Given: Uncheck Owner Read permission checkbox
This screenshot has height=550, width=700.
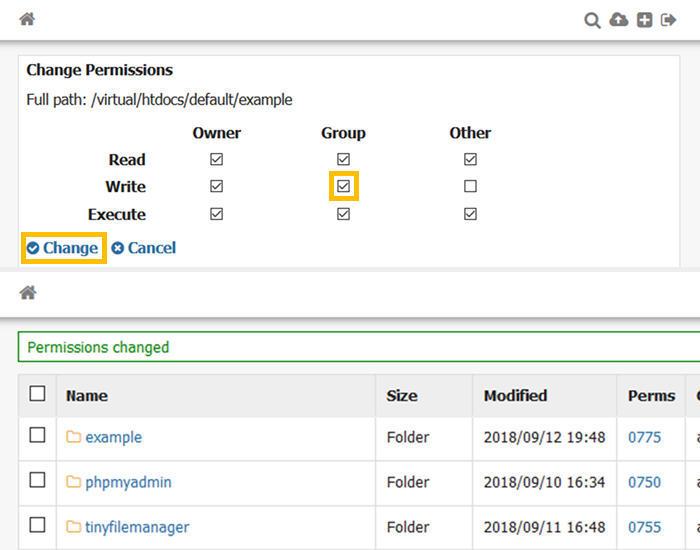Looking at the screenshot, I should coord(217,159).
